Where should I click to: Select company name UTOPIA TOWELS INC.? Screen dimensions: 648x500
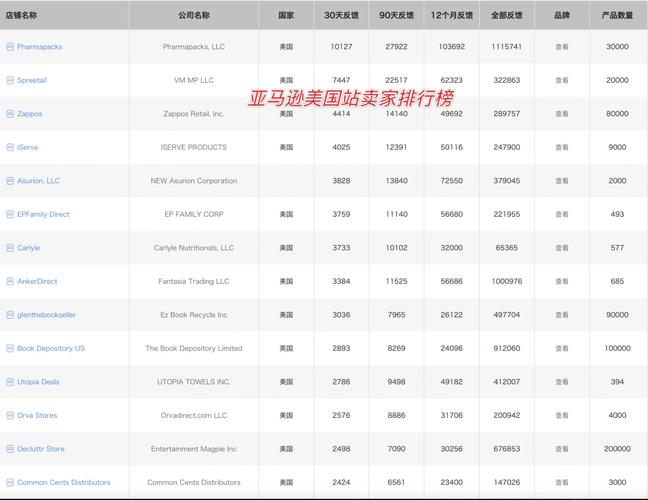194,382
